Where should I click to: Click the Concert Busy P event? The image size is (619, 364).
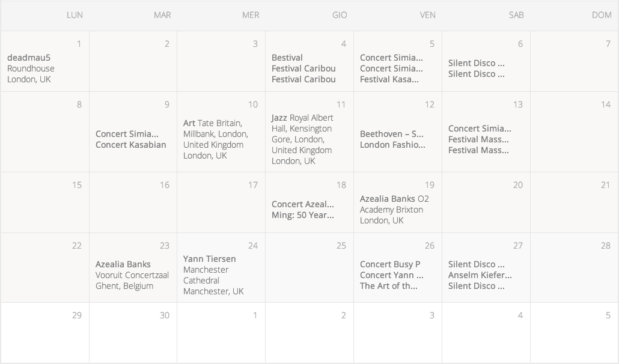point(390,264)
